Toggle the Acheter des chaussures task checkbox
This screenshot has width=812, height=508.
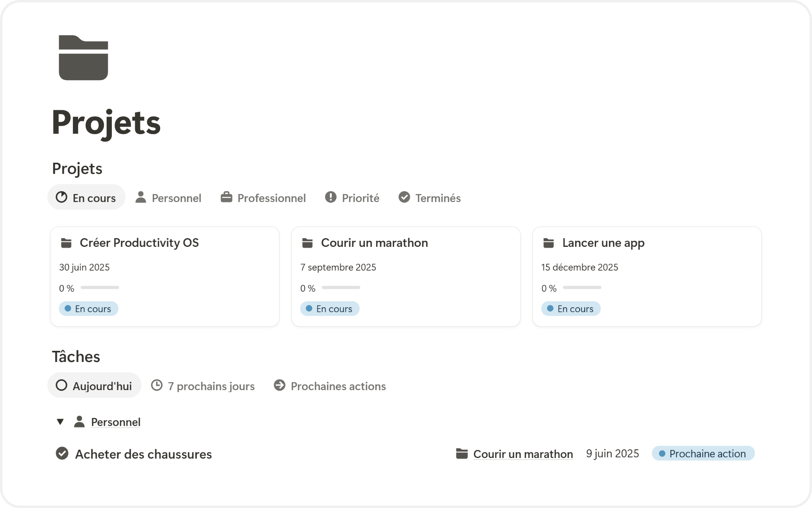tap(62, 454)
